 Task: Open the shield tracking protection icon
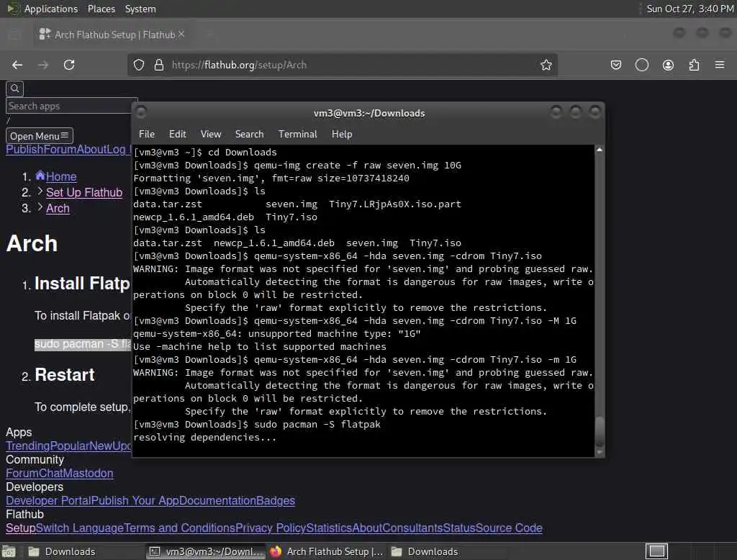[x=139, y=65]
